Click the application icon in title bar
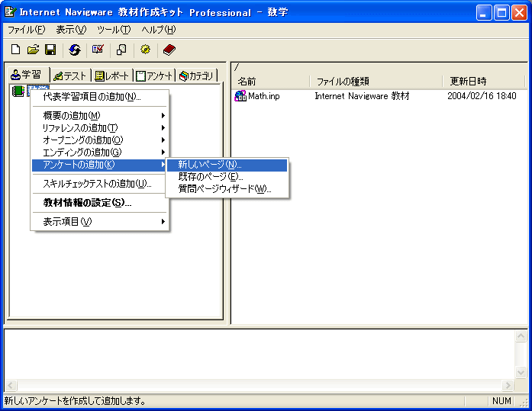Image resolution: width=532 pixels, height=411 pixels. 10,12
